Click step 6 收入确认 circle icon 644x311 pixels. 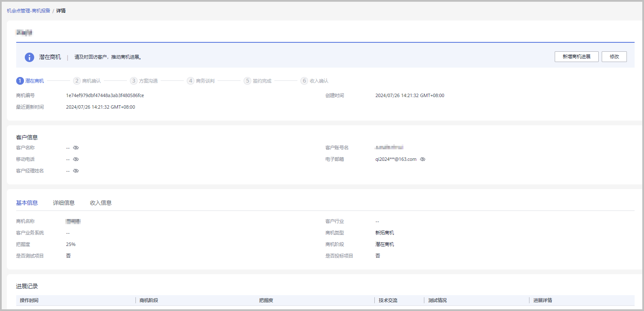click(304, 81)
